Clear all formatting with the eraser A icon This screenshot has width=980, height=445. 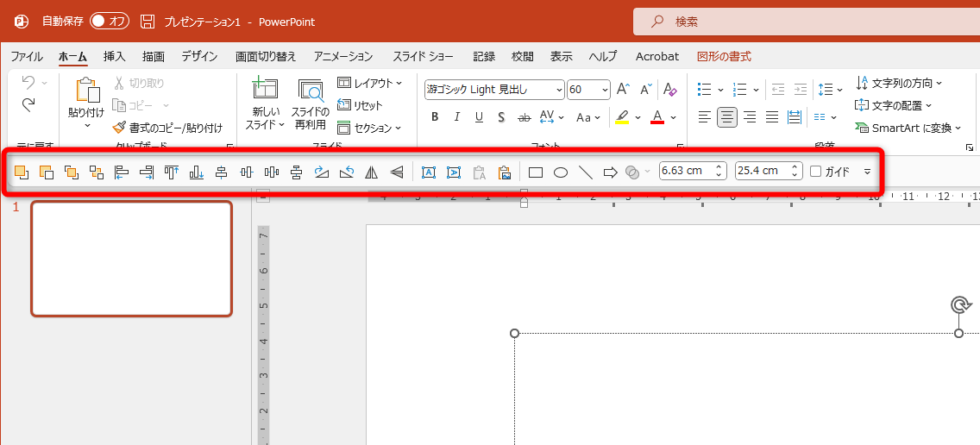(x=670, y=90)
